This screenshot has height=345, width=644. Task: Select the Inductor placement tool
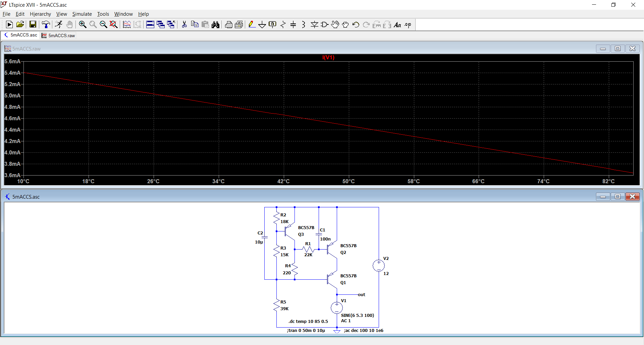pyautogui.click(x=304, y=24)
